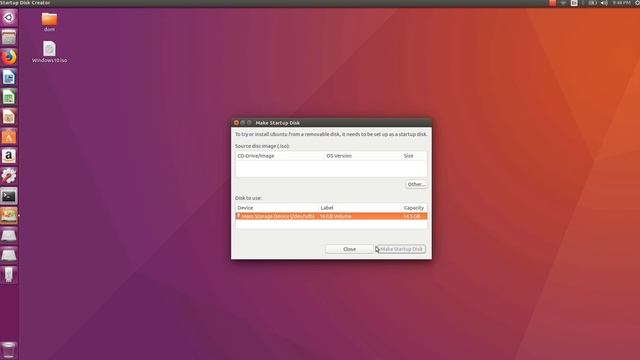Open LibreOffice Impress from the launcher
Viewport: 640px width, 360px height.
9,117
